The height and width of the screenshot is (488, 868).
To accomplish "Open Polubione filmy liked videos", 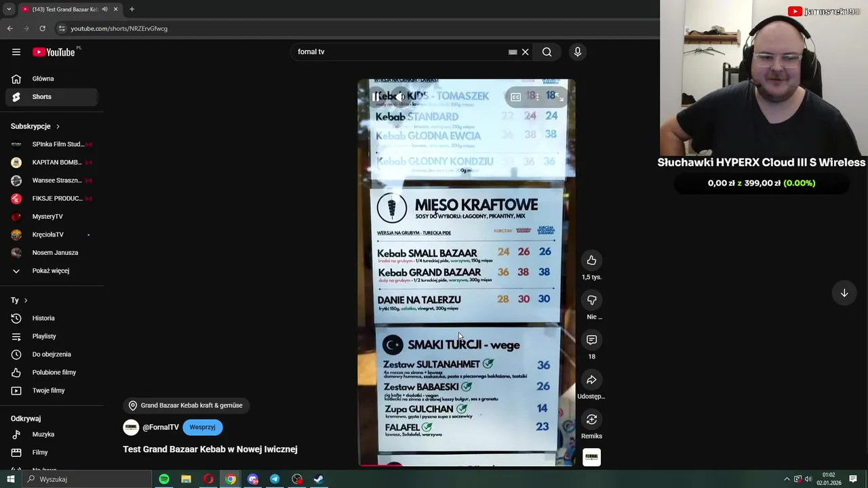I will (52, 373).
